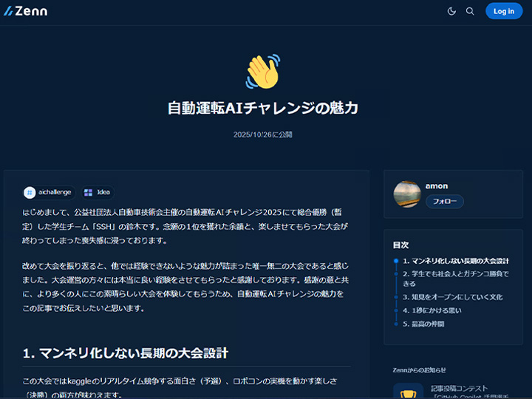Image resolution: width=532 pixels, height=399 pixels.
Task: Open the Idea category tag
Action: (x=98, y=192)
